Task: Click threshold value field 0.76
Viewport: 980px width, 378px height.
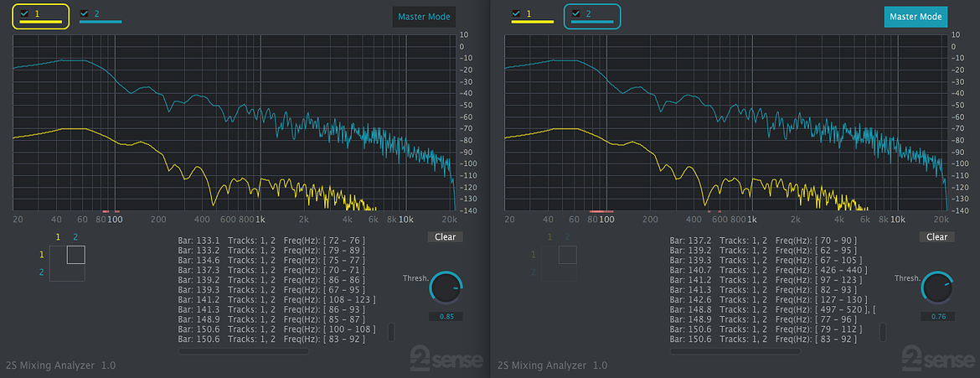Action: pos(937,317)
